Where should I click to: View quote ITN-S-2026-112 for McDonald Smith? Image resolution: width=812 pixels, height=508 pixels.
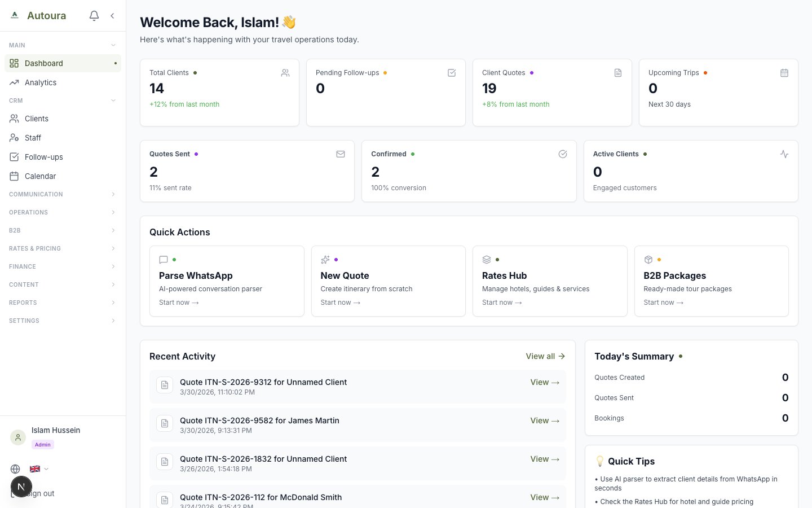pyautogui.click(x=545, y=497)
